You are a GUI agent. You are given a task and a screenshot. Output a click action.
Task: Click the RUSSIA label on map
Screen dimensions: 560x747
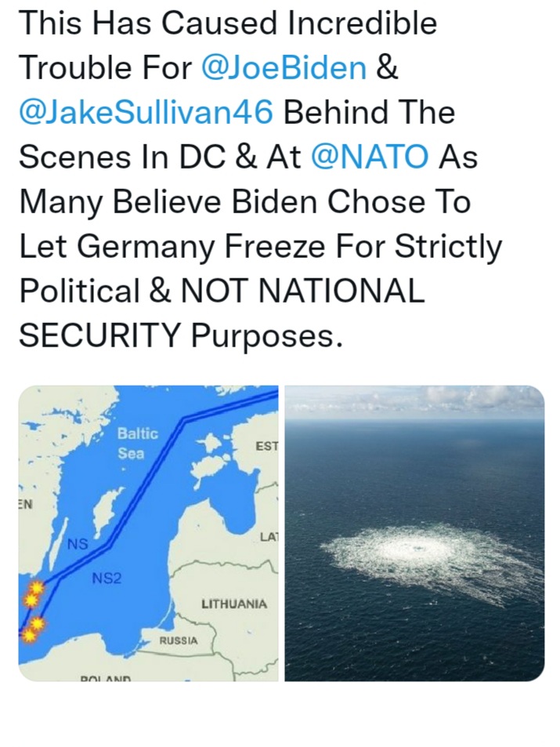click(178, 640)
